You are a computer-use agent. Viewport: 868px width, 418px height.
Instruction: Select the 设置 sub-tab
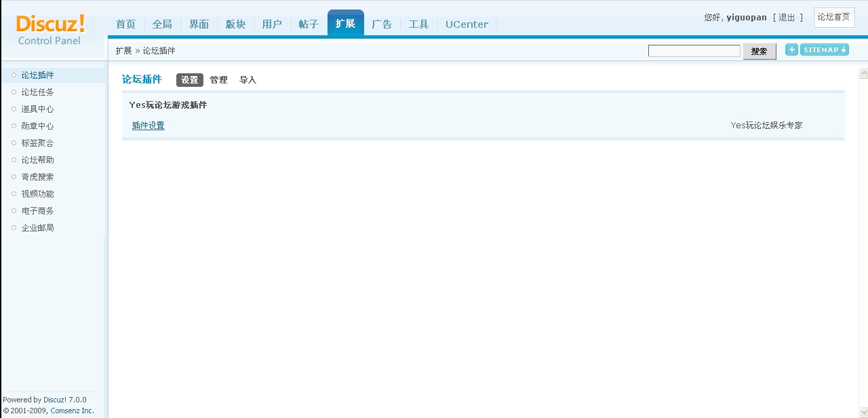(190, 80)
